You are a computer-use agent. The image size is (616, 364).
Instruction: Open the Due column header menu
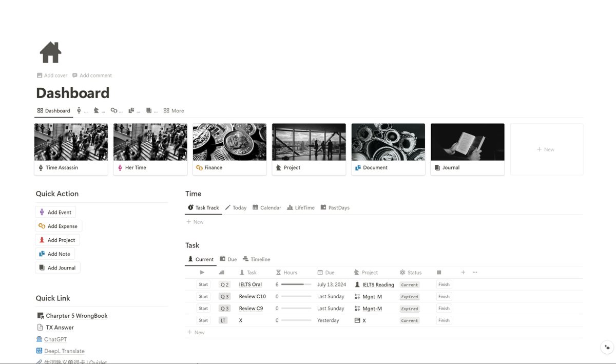(326, 273)
